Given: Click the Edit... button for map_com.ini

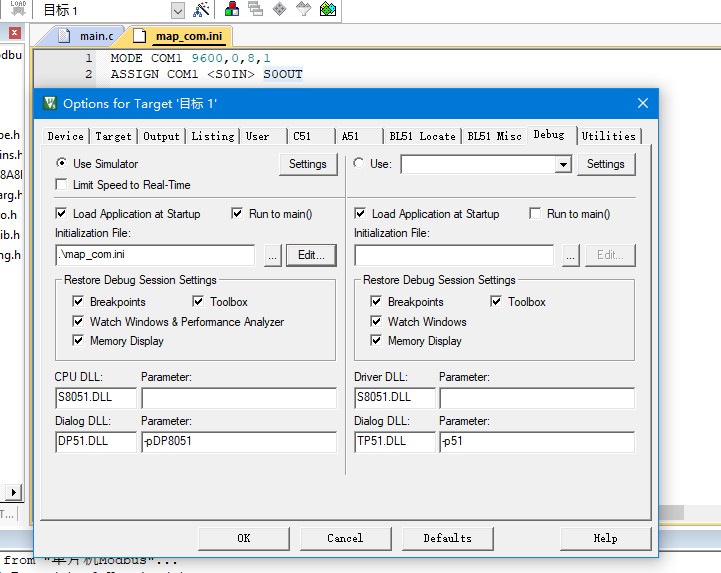Looking at the screenshot, I should [x=311, y=255].
